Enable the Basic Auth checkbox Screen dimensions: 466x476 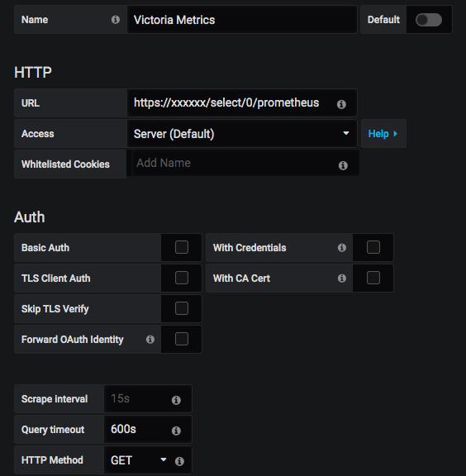point(182,247)
